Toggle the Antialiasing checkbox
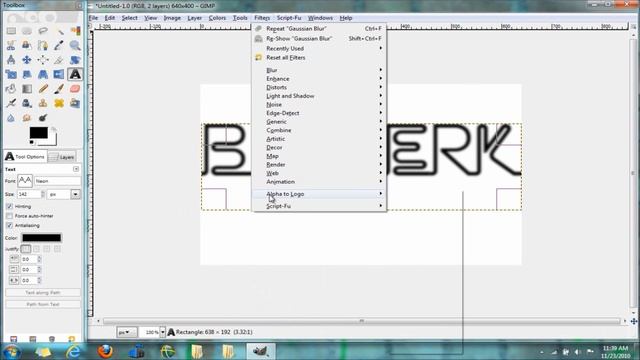The width and height of the screenshot is (640, 360). point(9,225)
